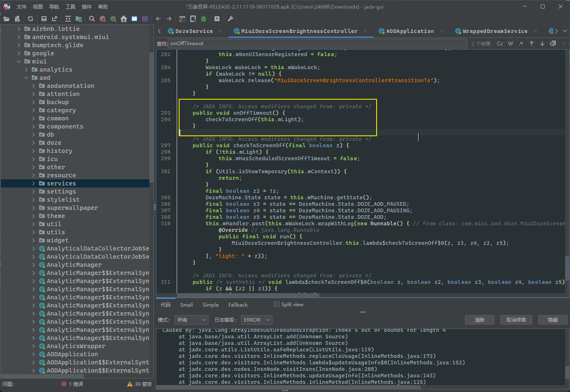Click the 清除 button in log panel
Viewport: 570px width, 392px height.
point(479,320)
